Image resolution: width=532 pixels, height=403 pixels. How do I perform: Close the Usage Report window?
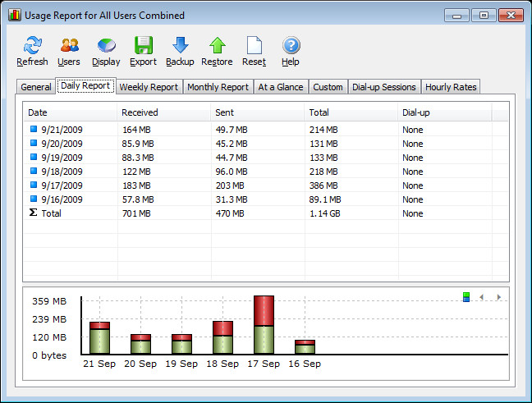[511, 16]
